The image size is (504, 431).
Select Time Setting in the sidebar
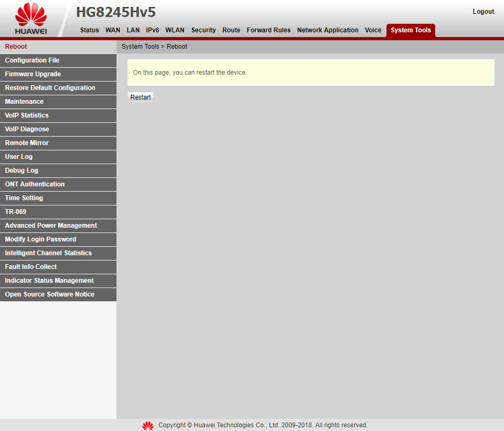tap(24, 198)
